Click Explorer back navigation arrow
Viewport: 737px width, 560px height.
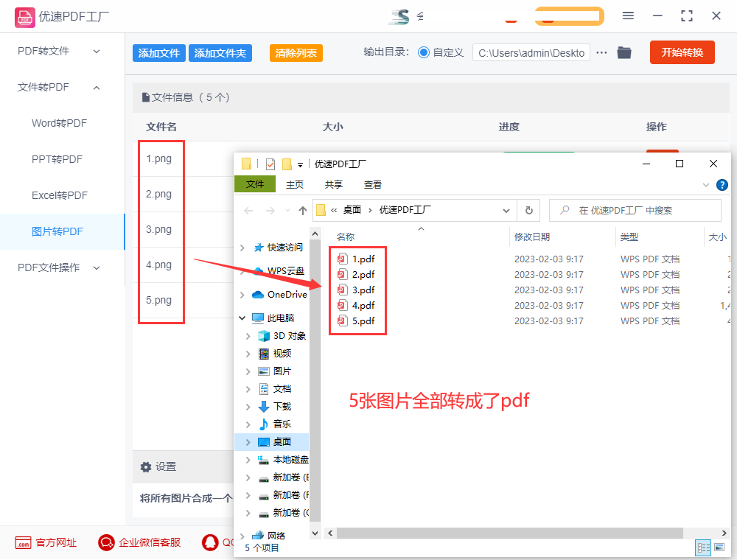pos(248,211)
